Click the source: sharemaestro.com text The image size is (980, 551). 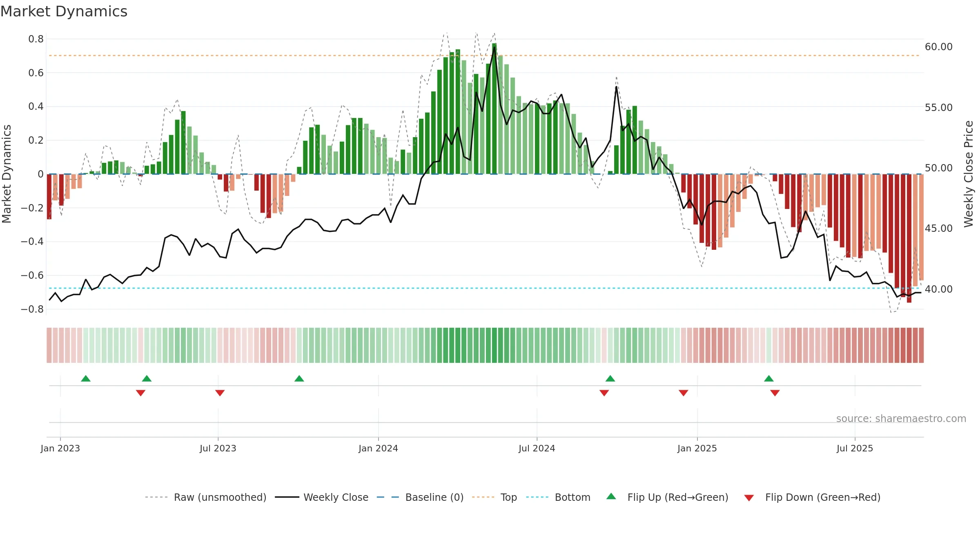click(x=901, y=418)
